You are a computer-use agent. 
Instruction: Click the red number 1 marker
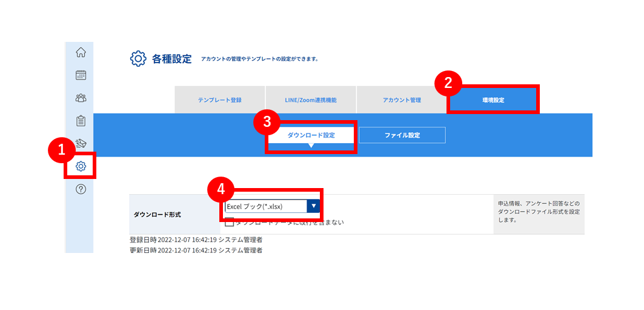pyautogui.click(x=61, y=150)
